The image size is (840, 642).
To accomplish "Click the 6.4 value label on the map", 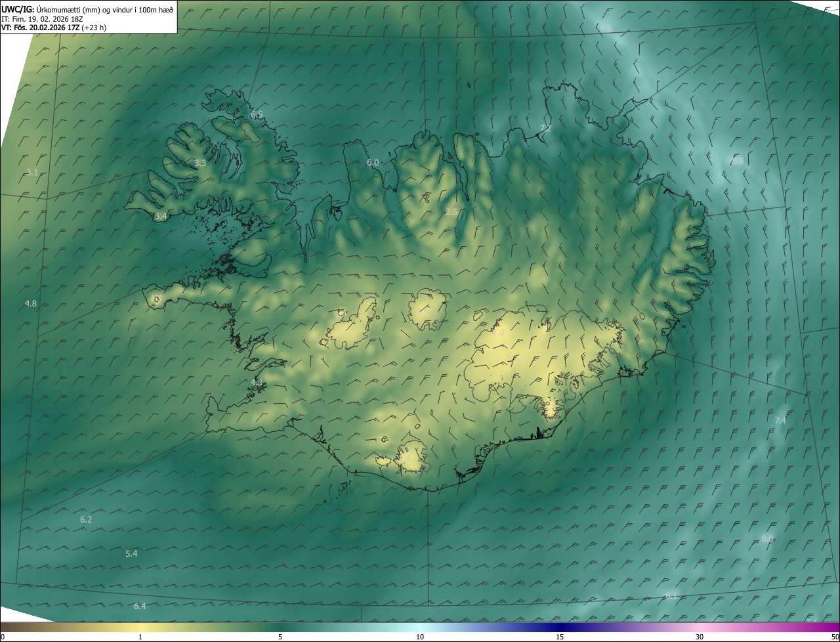I will (x=140, y=607).
